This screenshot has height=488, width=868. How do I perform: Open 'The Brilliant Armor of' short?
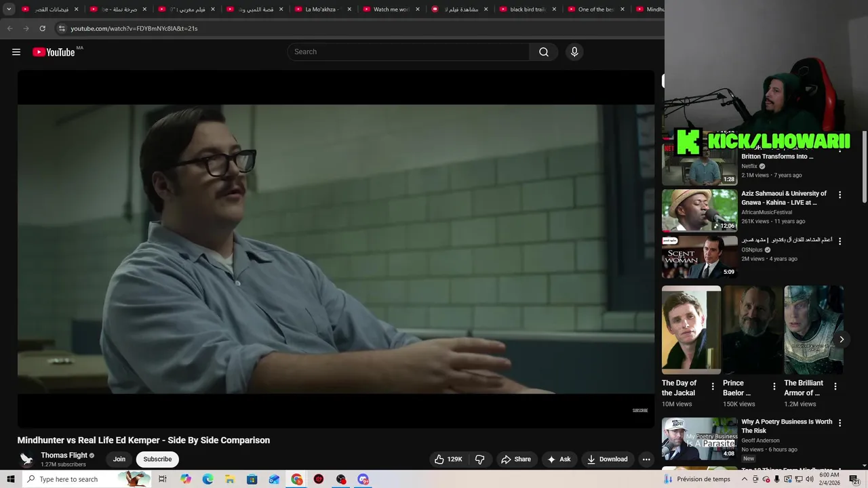pyautogui.click(x=814, y=329)
